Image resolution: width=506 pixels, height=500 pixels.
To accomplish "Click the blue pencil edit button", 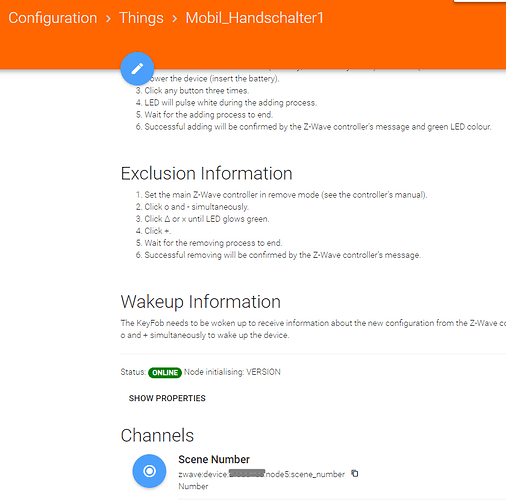I will click(137, 69).
